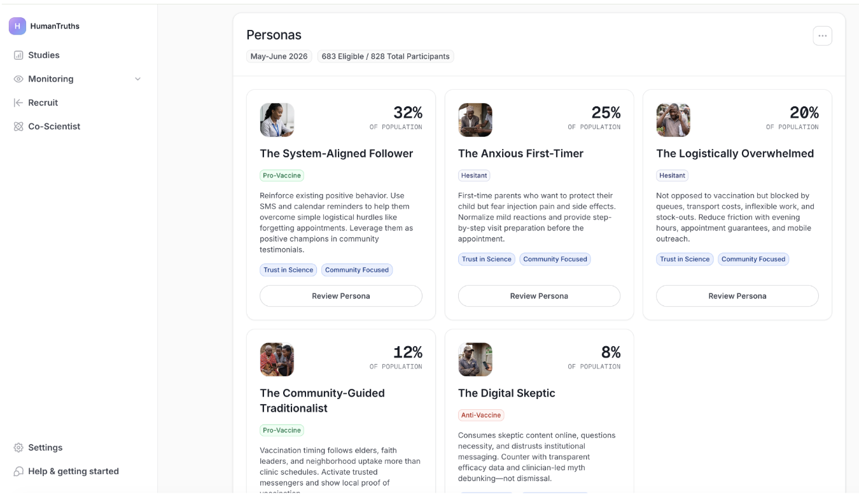
Task: Open the Studies bar-chart icon
Action: [18, 55]
